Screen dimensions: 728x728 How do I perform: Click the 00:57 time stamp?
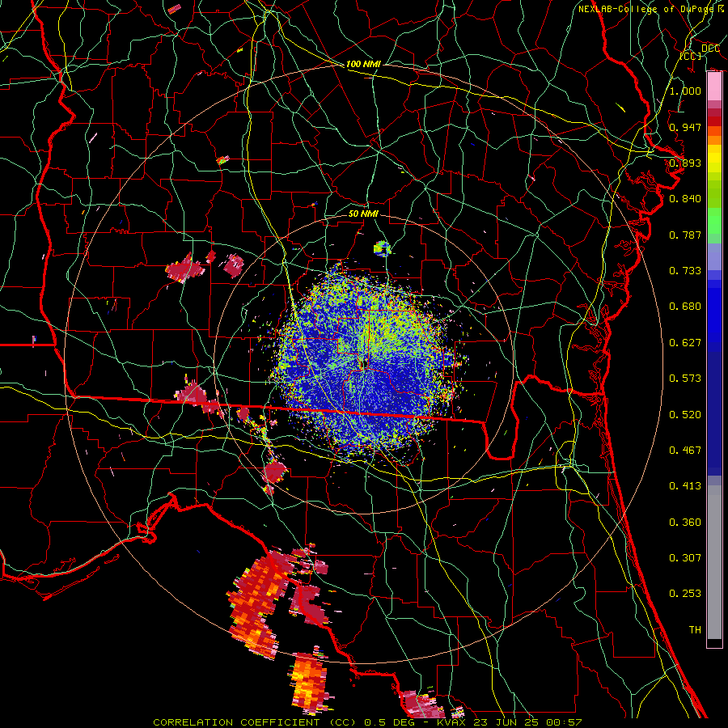click(564, 722)
